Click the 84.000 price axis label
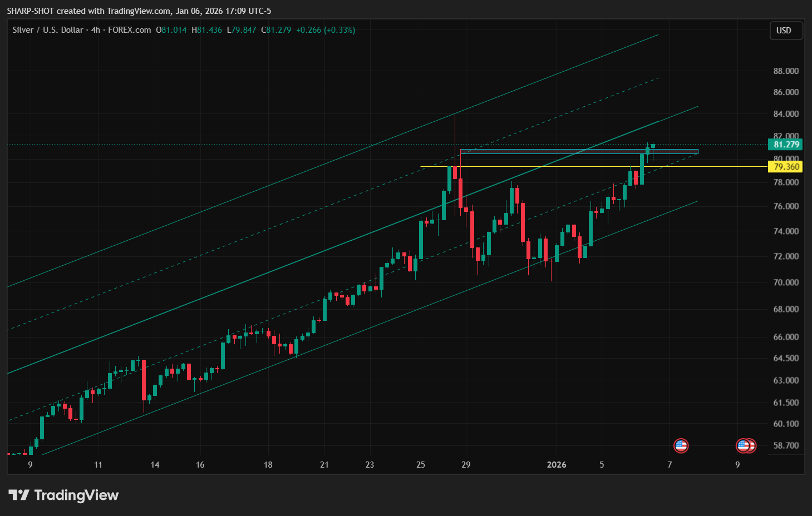The width and height of the screenshot is (812, 516). 786,114
